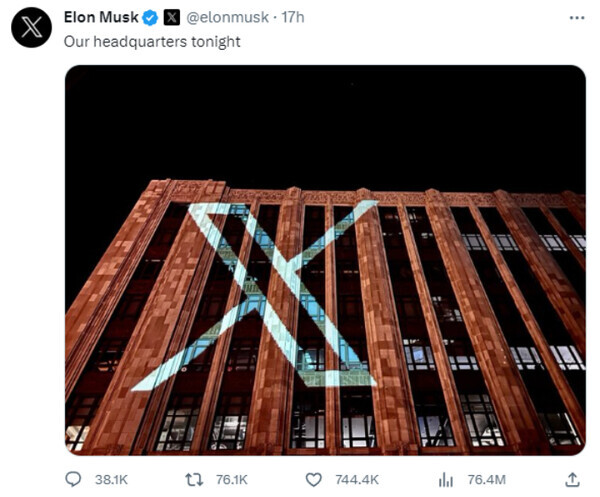Like the tweet with the heart icon

pos(314,479)
